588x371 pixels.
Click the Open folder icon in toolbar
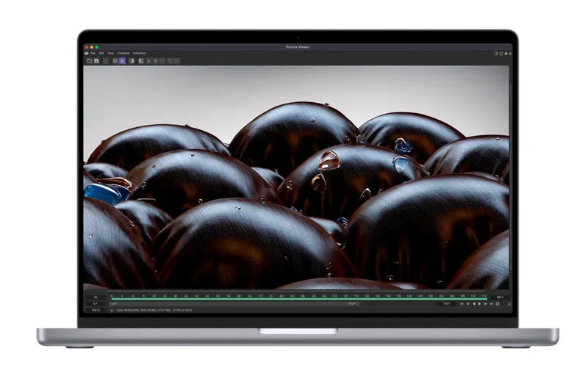89,61
